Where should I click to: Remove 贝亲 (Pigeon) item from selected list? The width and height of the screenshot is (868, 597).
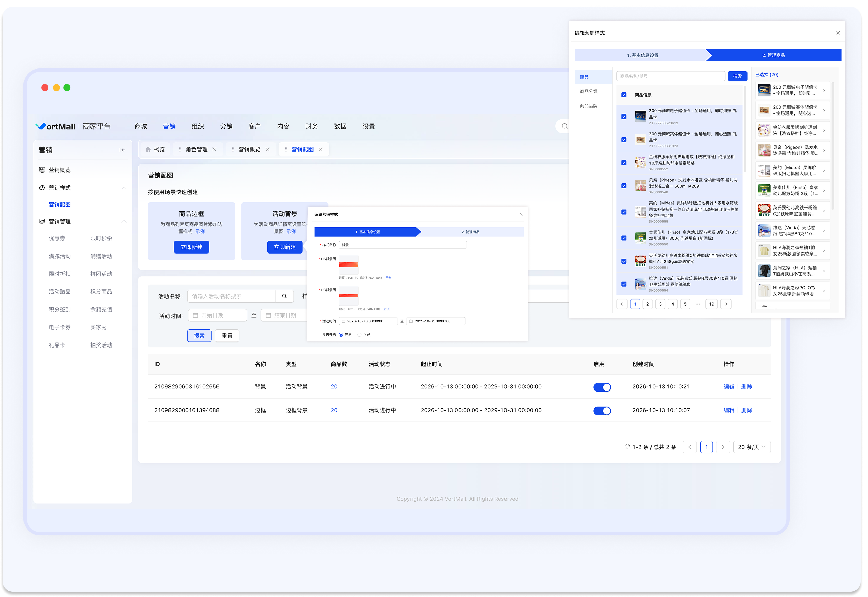pyautogui.click(x=824, y=151)
